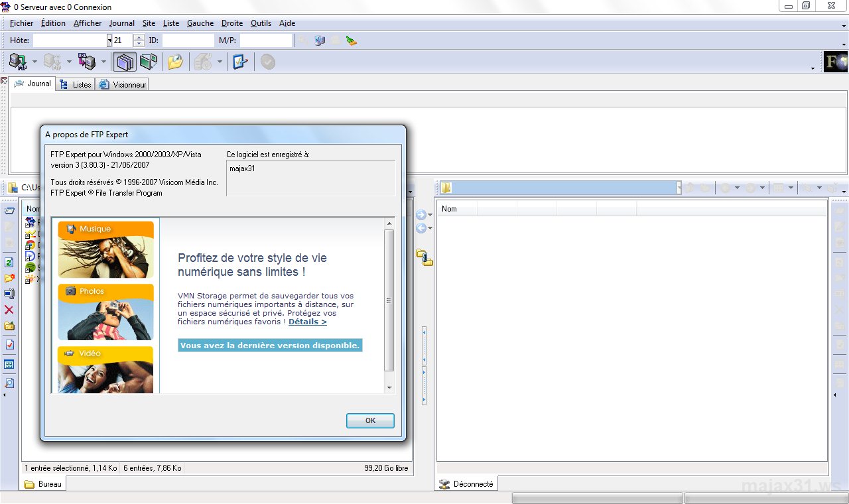Open the search magnifier tool
The width and height of the screenshot is (849, 504).
pyautogui.click(x=9, y=383)
